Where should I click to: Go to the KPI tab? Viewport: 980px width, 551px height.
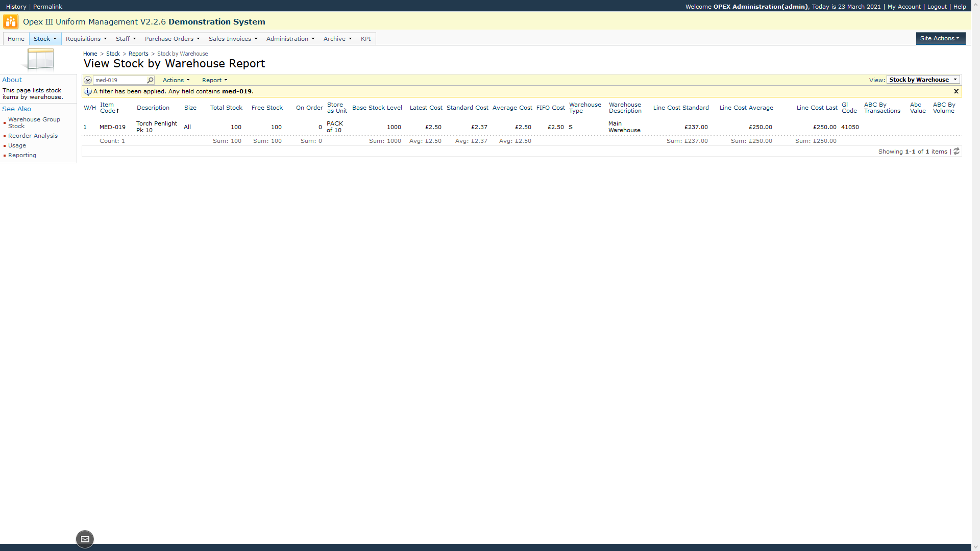tap(365, 39)
